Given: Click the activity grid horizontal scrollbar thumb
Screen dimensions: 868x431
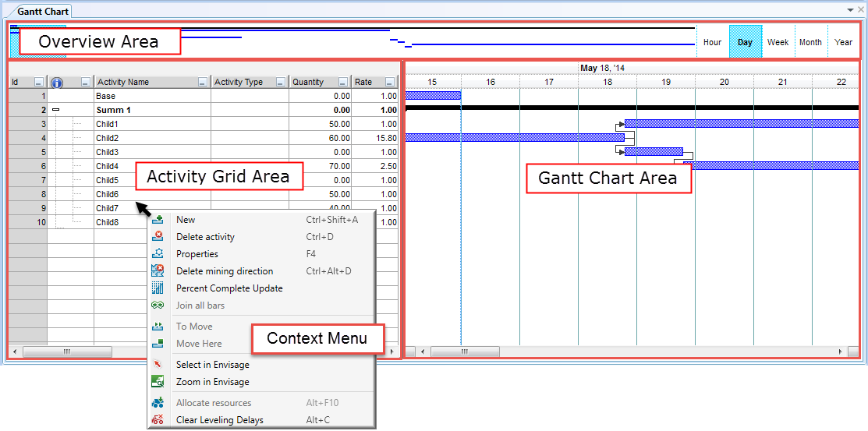Looking at the screenshot, I should pyautogui.click(x=67, y=352).
